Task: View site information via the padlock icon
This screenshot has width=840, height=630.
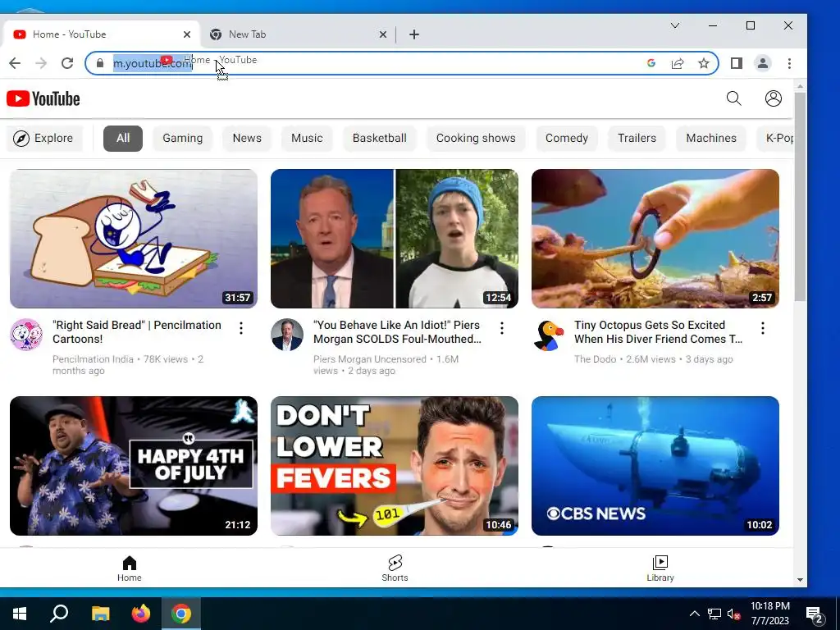Action: [x=99, y=63]
